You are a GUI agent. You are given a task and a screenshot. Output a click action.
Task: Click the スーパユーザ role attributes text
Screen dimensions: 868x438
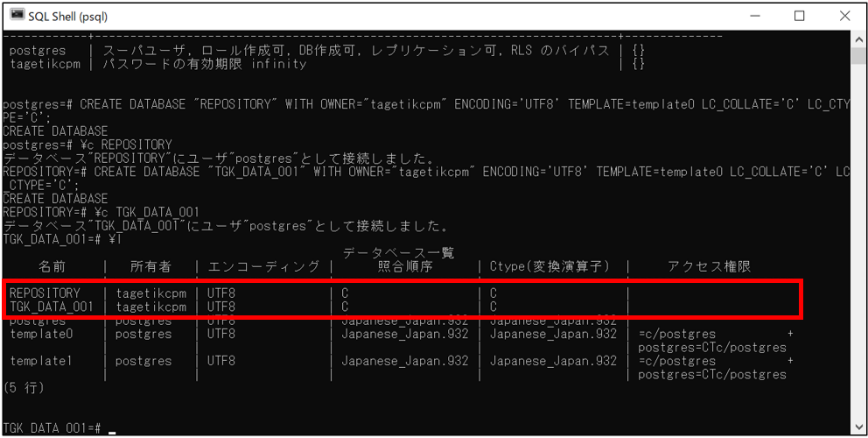point(356,51)
